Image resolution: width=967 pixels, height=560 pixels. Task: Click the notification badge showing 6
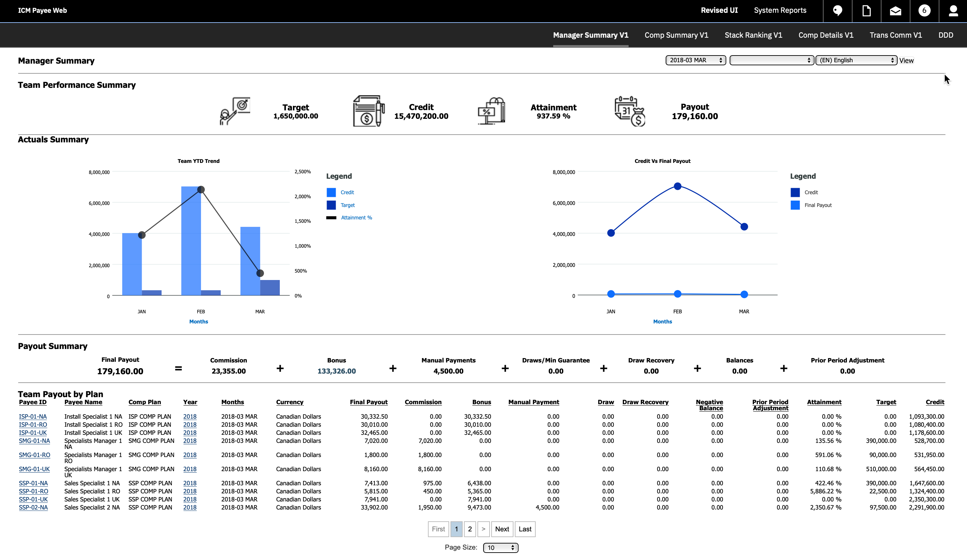click(924, 11)
